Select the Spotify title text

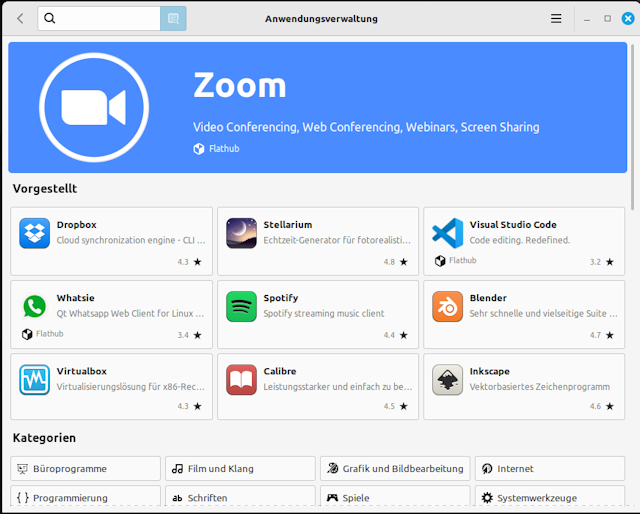[x=281, y=298]
